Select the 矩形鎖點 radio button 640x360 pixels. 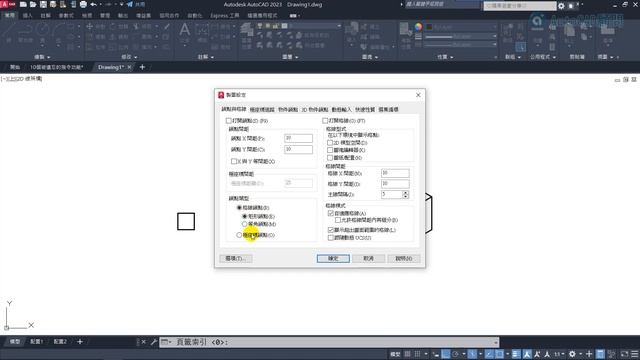(x=244, y=216)
